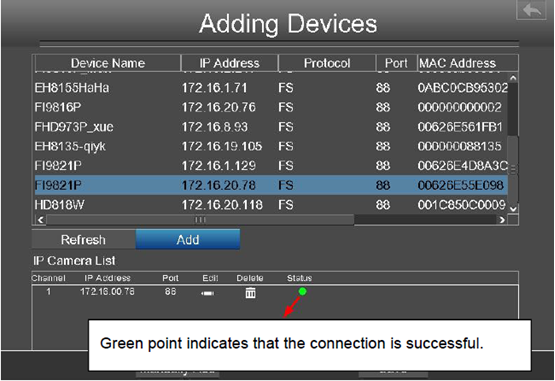Click the Add button
555x381 pixels.
[188, 240]
